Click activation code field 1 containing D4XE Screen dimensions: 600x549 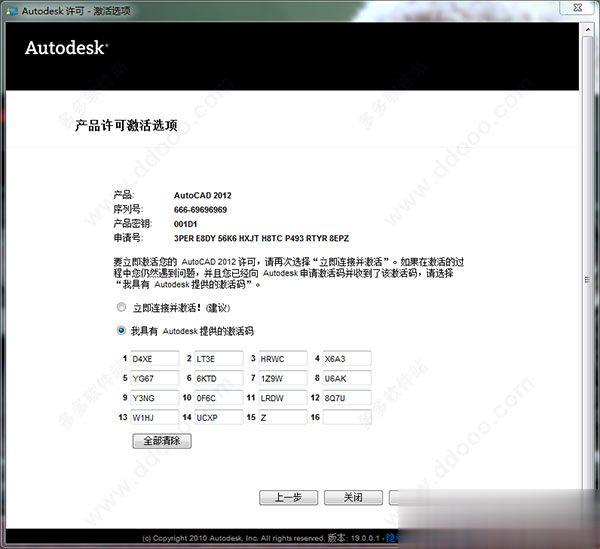pos(155,358)
